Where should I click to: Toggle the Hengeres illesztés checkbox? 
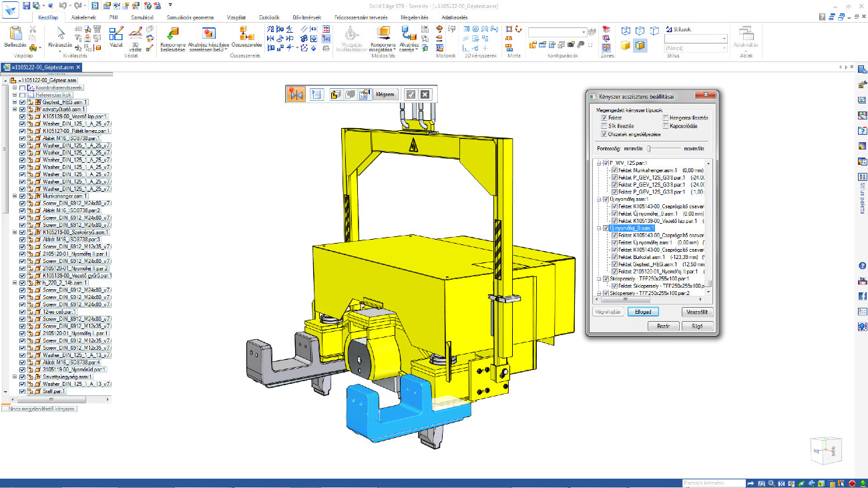click(665, 117)
